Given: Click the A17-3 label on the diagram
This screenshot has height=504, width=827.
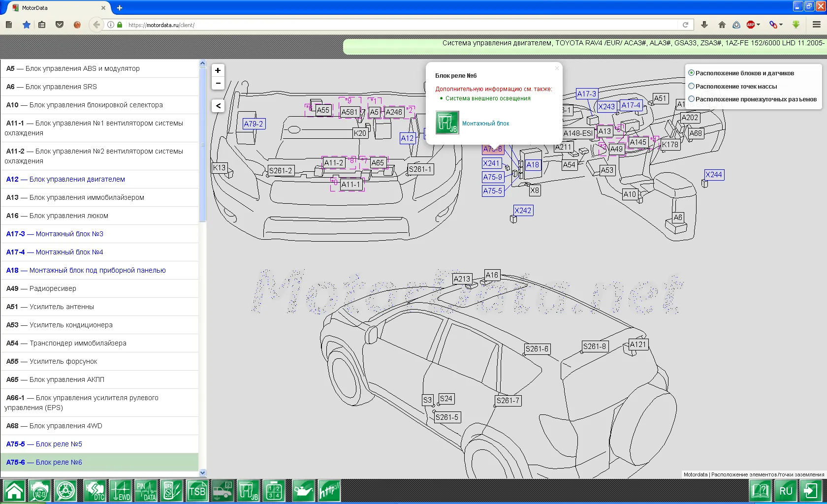Looking at the screenshot, I should point(587,94).
